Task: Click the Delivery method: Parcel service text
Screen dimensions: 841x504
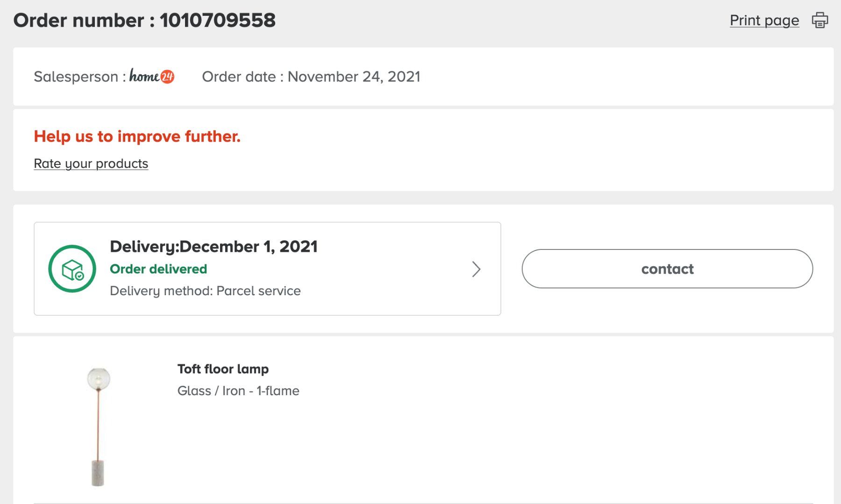Action: pyautogui.click(x=205, y=291)
